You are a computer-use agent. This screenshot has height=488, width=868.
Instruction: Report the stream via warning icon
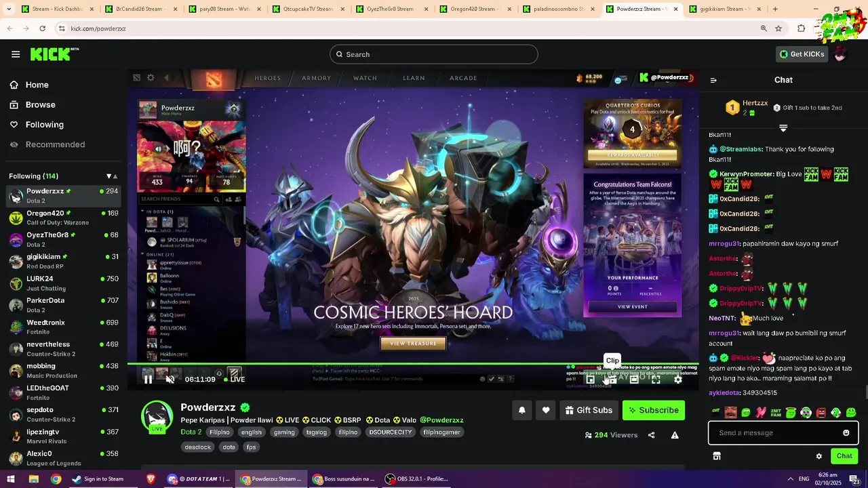click(675, 435)
